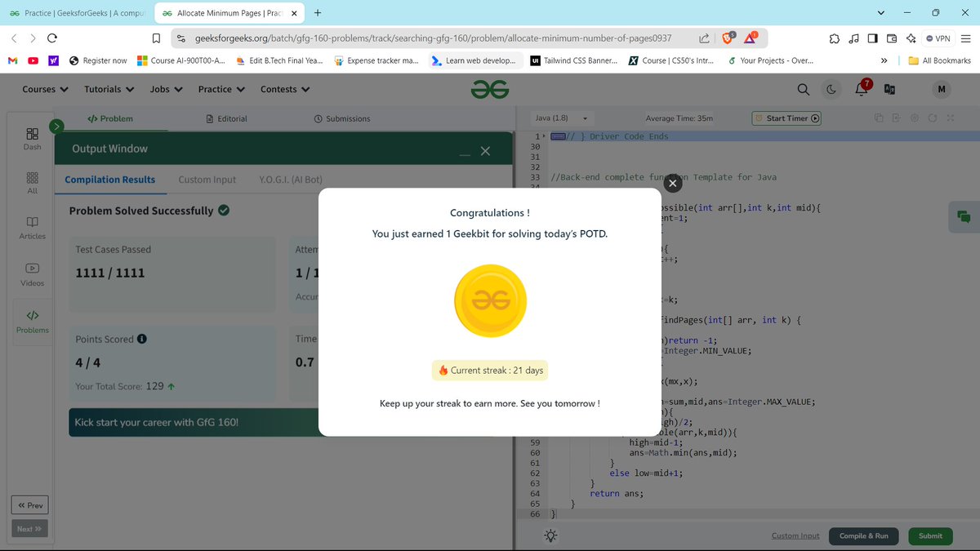The image size is (980, 551).
Task: Expand the Tutorials dropdown menu
Action: point(109,89)
